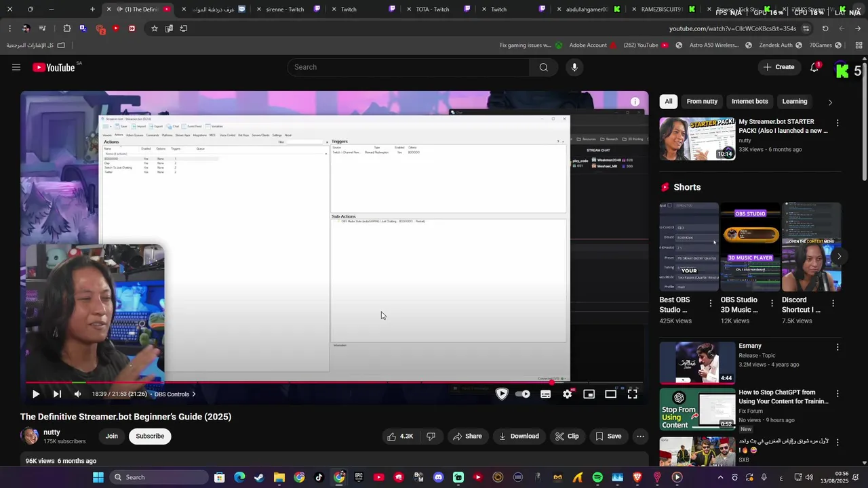Open Best OBS Studio short
This screenshot has height=488, width=868.
click(x=689, y=247)
